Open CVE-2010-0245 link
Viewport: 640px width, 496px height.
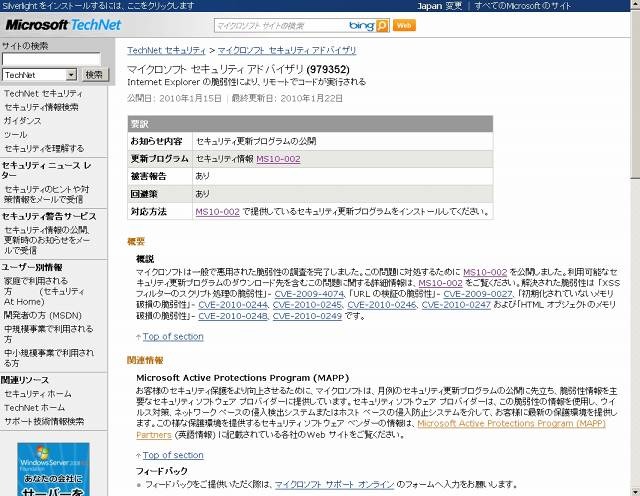coord(307,305)
